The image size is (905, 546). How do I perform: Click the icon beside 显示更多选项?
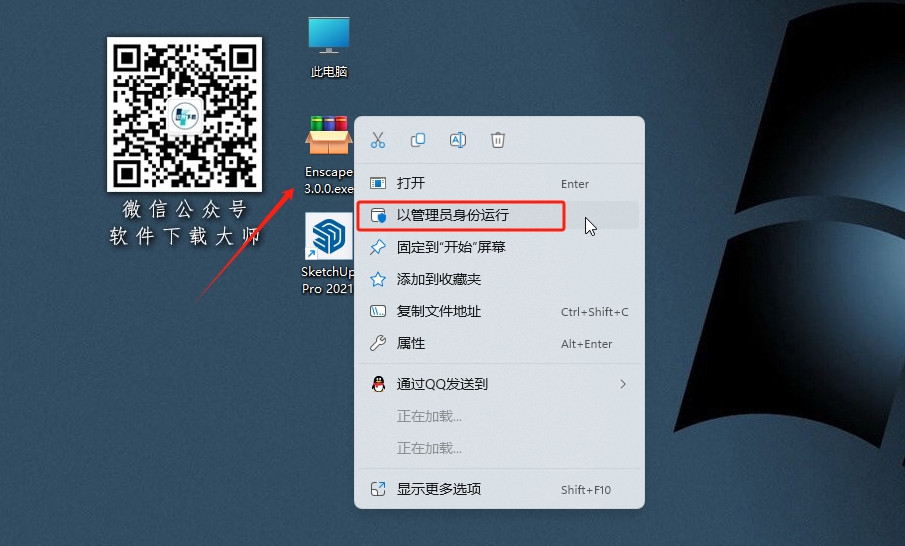click(378, 489)
